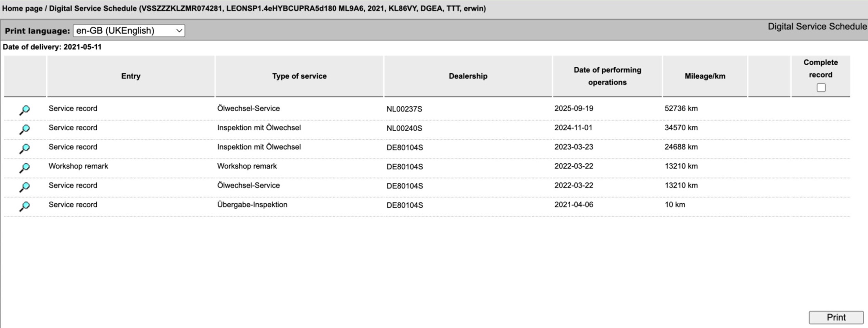Click the Type of service column header
This screenshot has height=328, width=868.
[x=299, y=76]
